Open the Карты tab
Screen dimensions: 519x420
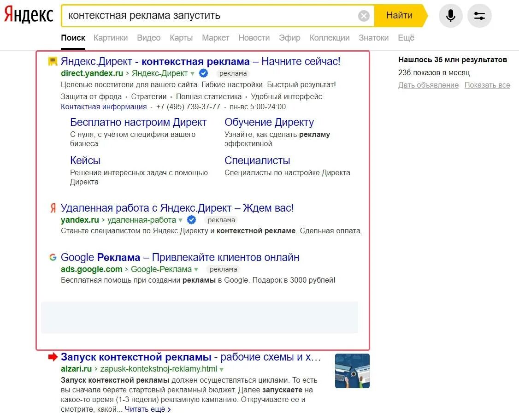[x=181, y=38]
